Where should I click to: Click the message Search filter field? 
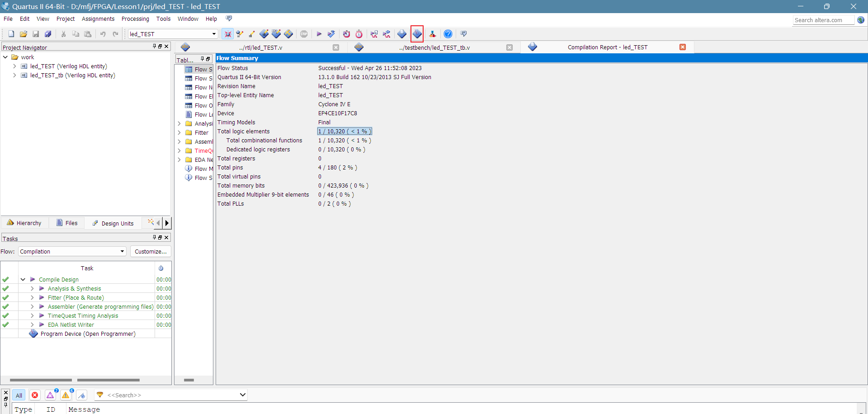click(x=172, y=395)
